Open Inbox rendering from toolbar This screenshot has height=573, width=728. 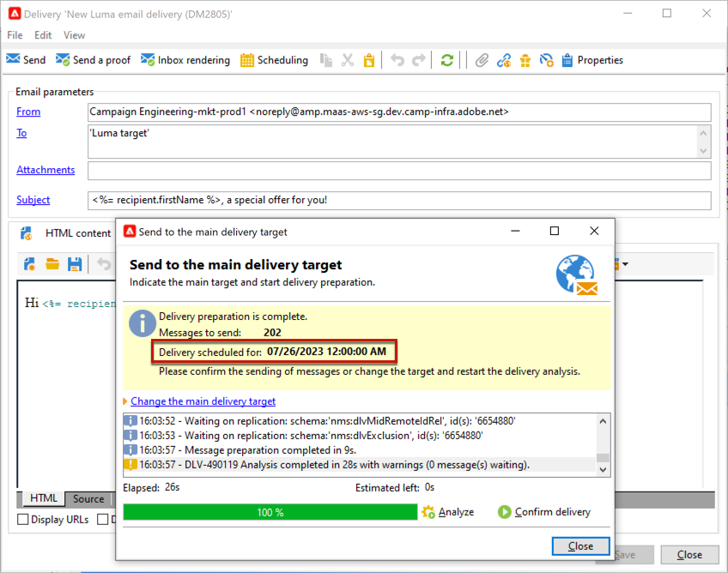tap(185, 60)
